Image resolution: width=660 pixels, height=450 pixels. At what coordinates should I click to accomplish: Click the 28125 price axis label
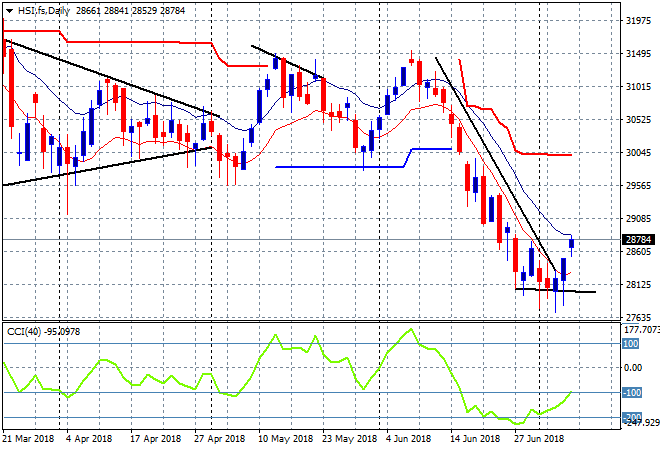point(638,285)
